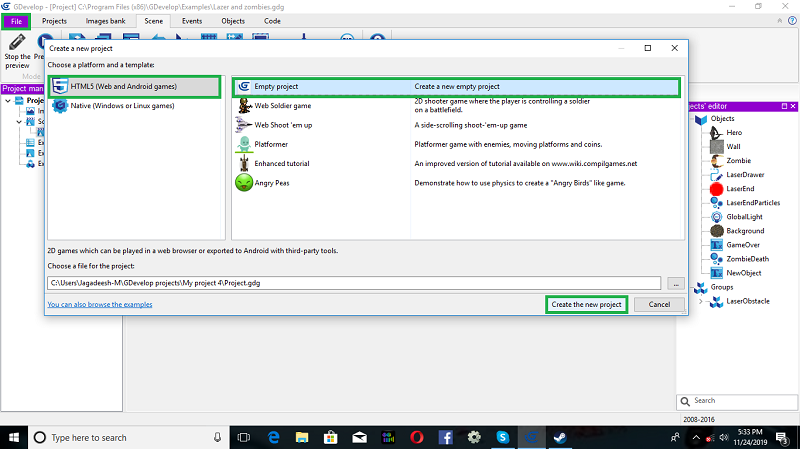Open the Code ribbon tab
This screenshot has width=800, height=449.
click(272, 21)
